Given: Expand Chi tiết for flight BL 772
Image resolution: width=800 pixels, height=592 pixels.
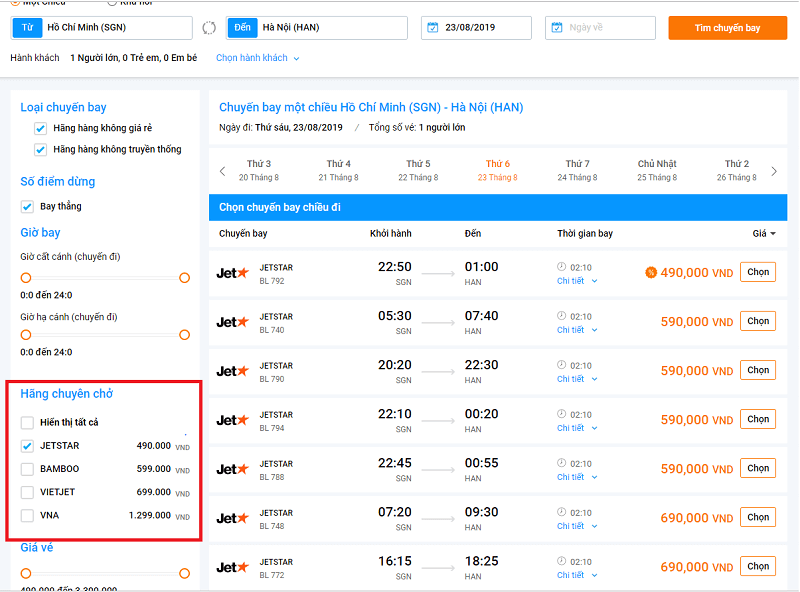Looking at the screenshot, I should tap(577, 575).
